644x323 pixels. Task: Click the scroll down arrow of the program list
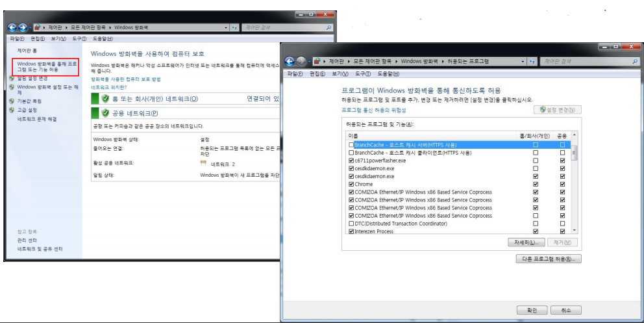coord(573,230)
